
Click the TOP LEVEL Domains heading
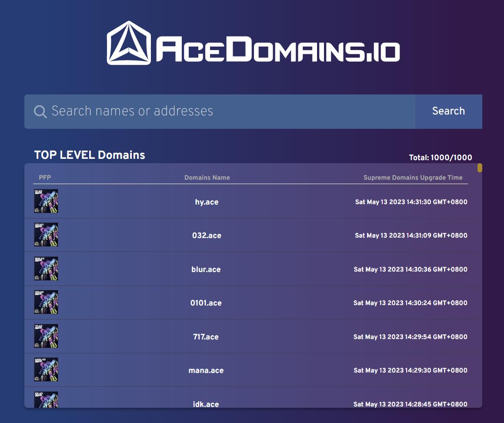tap(90, 155)
